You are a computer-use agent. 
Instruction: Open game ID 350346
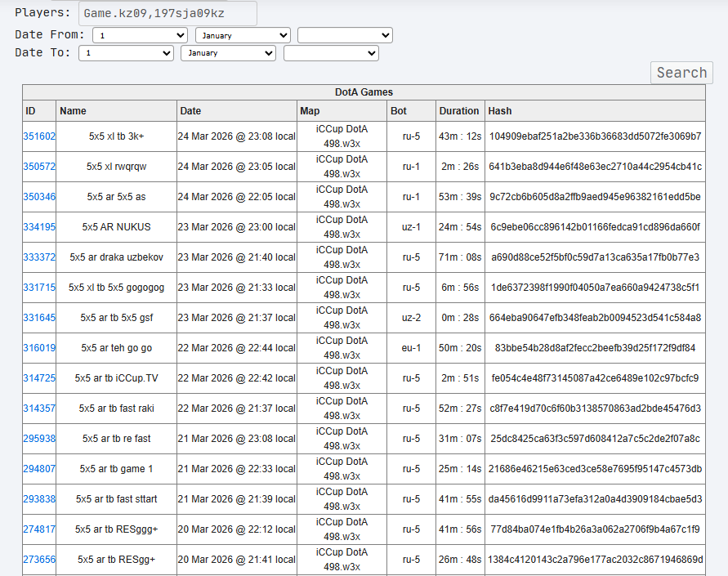point(39,197)
